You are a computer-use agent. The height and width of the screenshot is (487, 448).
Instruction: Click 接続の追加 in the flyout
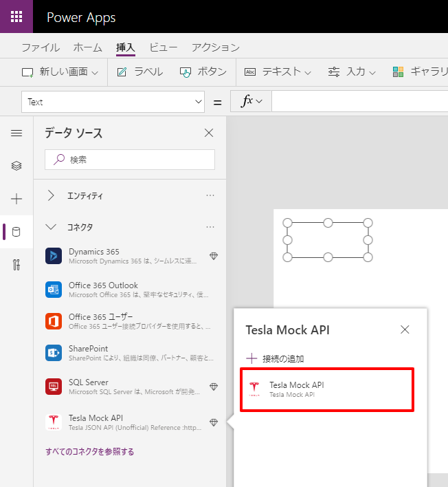pos(275,359)
